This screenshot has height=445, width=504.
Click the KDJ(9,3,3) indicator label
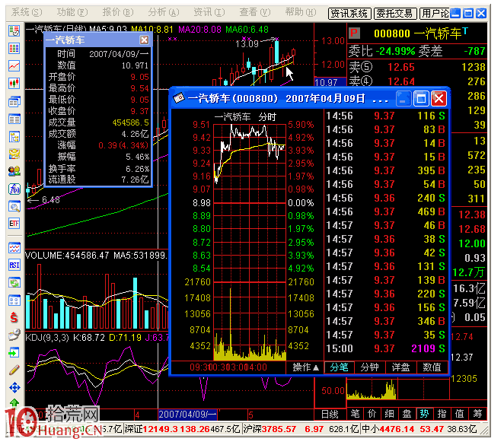pos(47,338)
